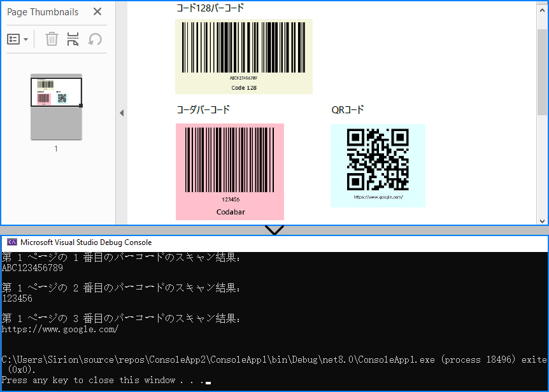Click the (0x0) exit code line
This screenshot has height=392, width=549.
click(22, 370)
